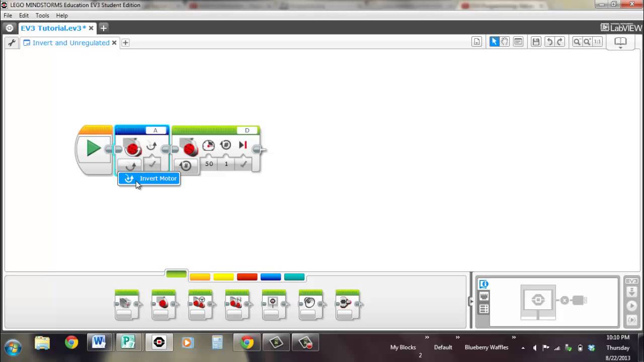The image size is (644, 362).
Task: Run selected blocks on brick
Action: point(631,319)
